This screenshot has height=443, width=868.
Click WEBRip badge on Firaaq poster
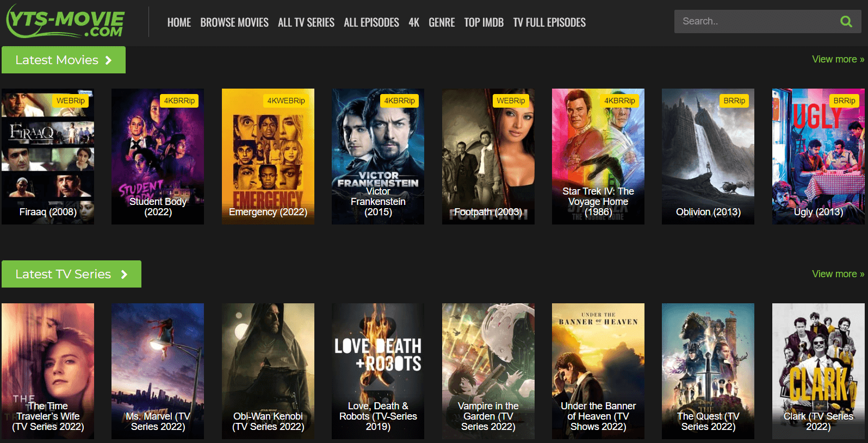[71, 101]
